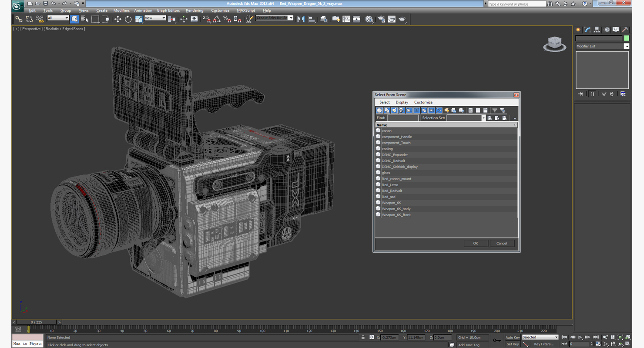
Task: Toggle Display Space Warps filter in dialog
Action: [x=416, y=110]
